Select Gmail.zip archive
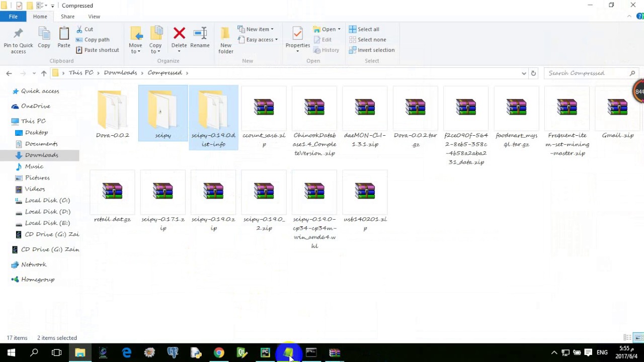 point(617,114)
